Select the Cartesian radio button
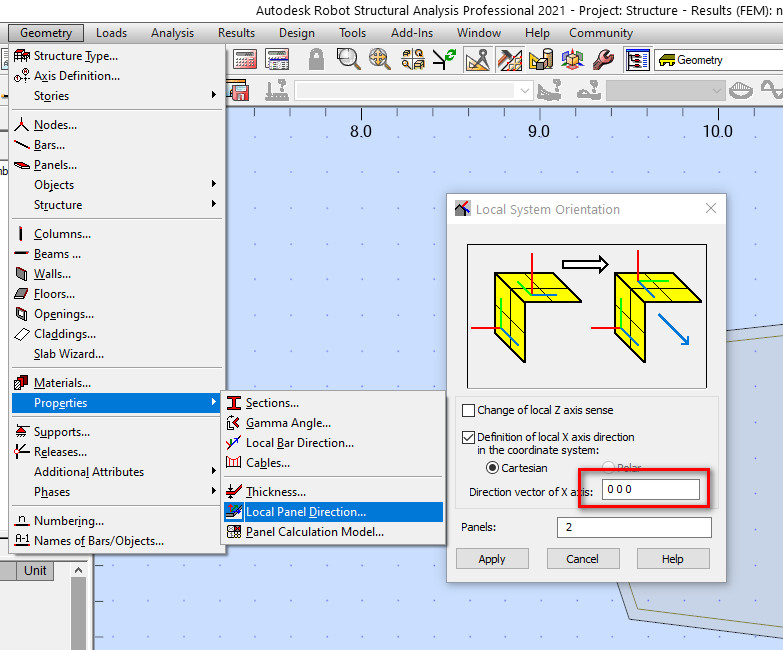 click(x=492, y=468)
